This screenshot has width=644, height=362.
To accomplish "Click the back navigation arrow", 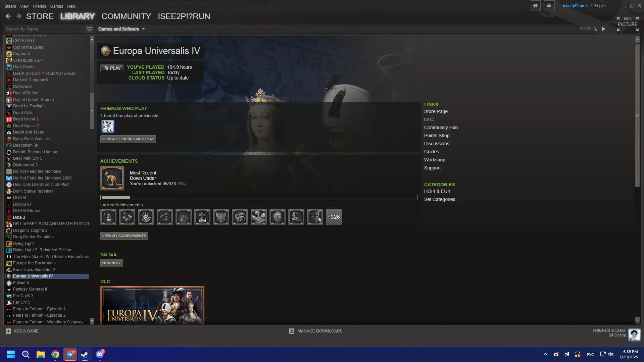I will pos(8,16).
